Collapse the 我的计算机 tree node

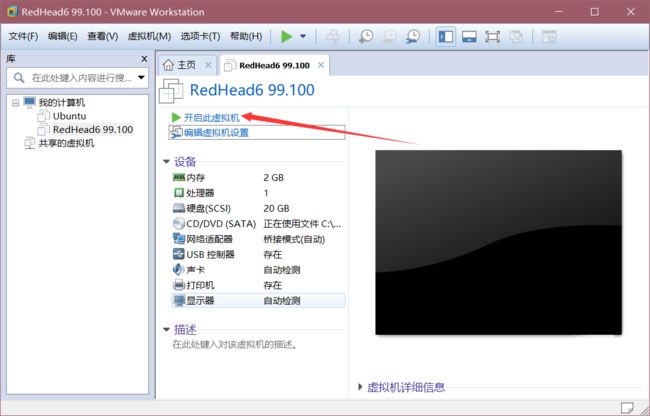coord(15,102)
